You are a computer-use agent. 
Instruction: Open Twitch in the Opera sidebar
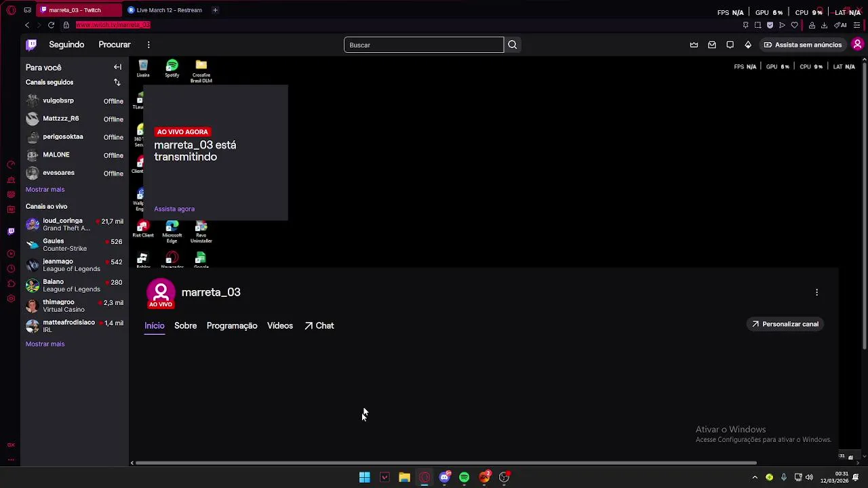coord(11,231)
